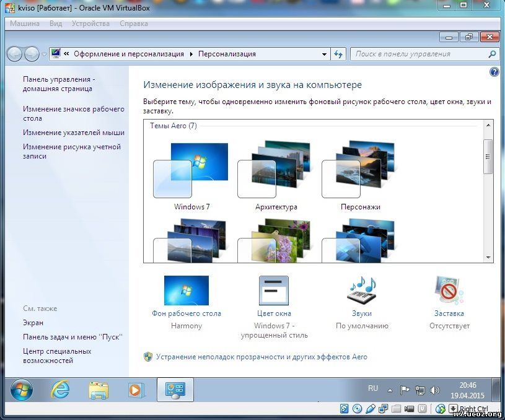505x420 pixels.
Task: Open the Заставка screensaver icon
Action: (x=449, y=290)
